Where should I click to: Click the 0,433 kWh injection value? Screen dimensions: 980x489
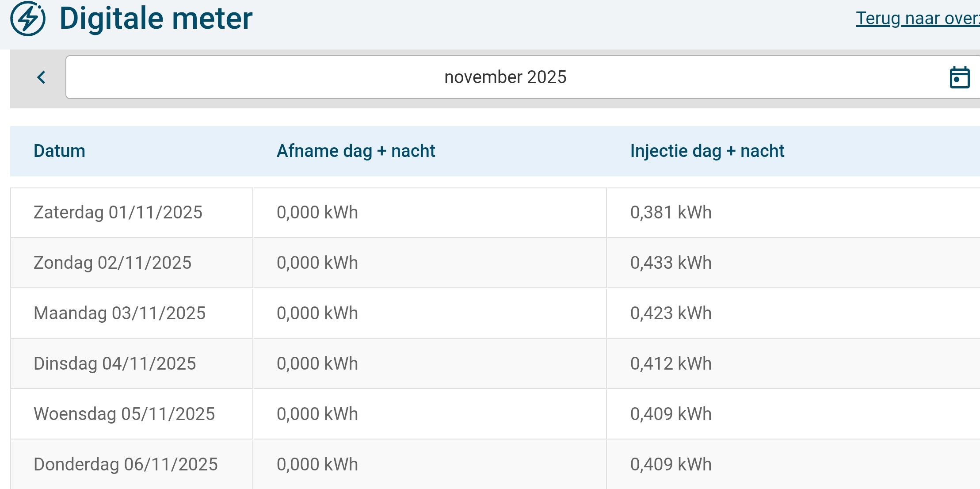[671, 263]
